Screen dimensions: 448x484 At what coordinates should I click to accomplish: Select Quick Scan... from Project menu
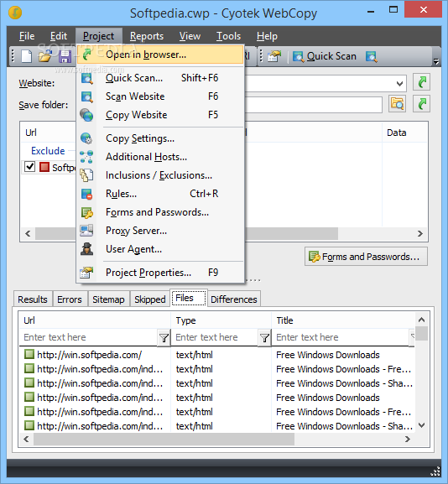point(160,78)
